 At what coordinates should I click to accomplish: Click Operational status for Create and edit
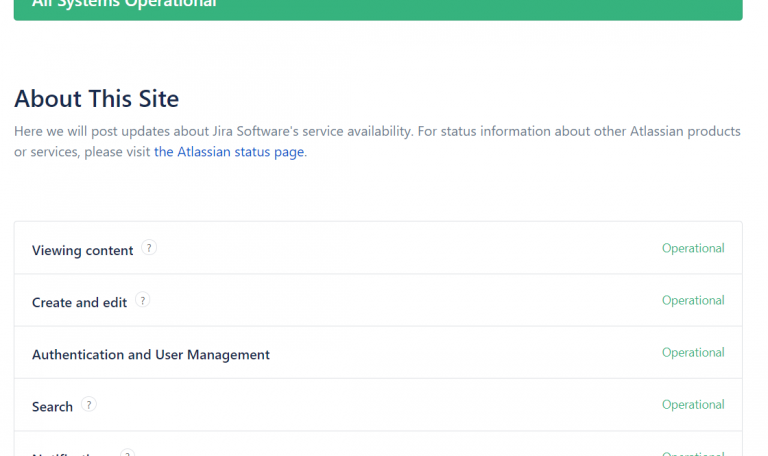point(693,300)
